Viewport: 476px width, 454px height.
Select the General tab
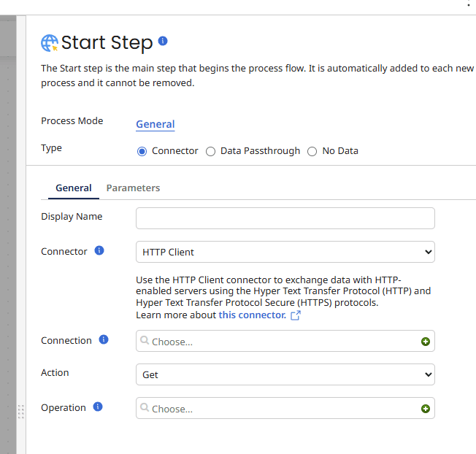[x=74, y=188]
